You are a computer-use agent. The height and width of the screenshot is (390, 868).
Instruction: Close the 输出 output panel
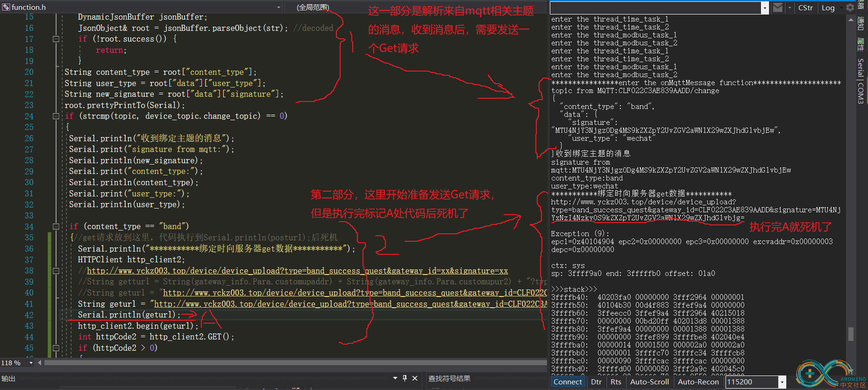(414, 378)
